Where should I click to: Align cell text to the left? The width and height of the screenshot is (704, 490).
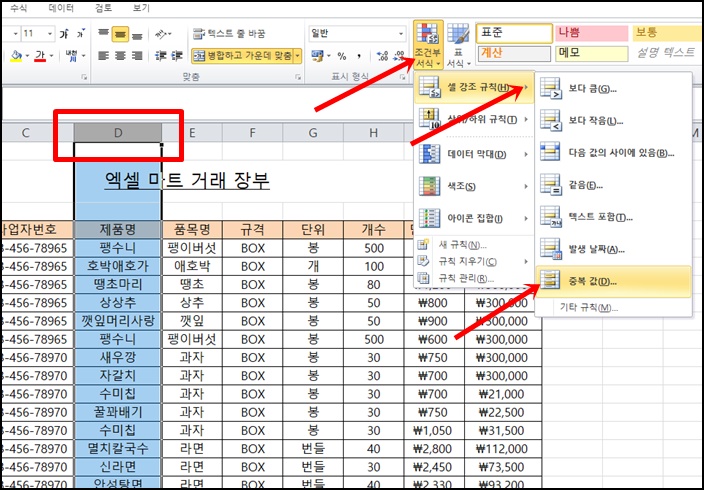coord(103,56)
